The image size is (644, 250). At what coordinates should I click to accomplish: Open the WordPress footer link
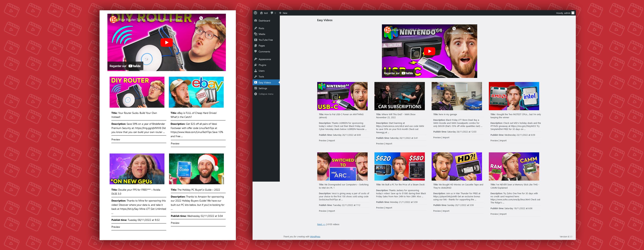[x=315, y=237]
